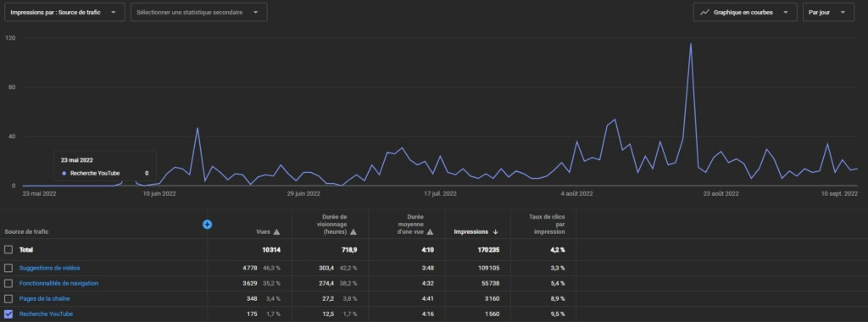Click the 4778 views cell

tap(250, 268)
